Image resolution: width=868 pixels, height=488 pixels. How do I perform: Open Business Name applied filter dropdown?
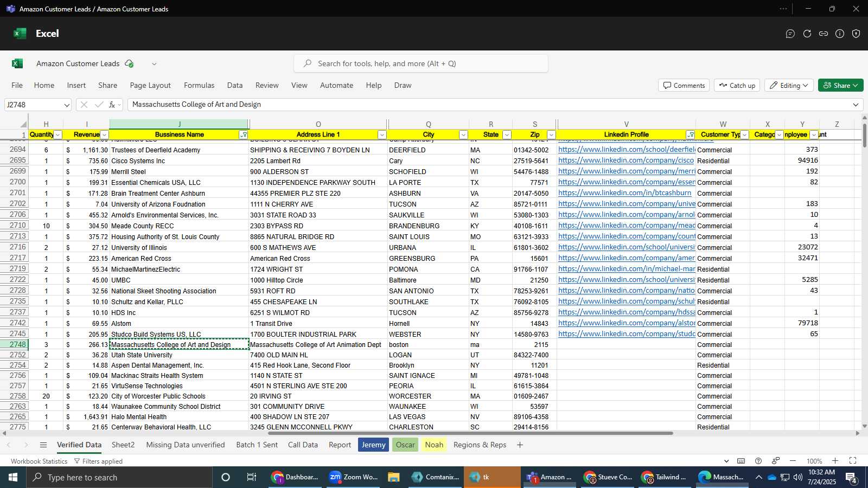pos(244,134)
